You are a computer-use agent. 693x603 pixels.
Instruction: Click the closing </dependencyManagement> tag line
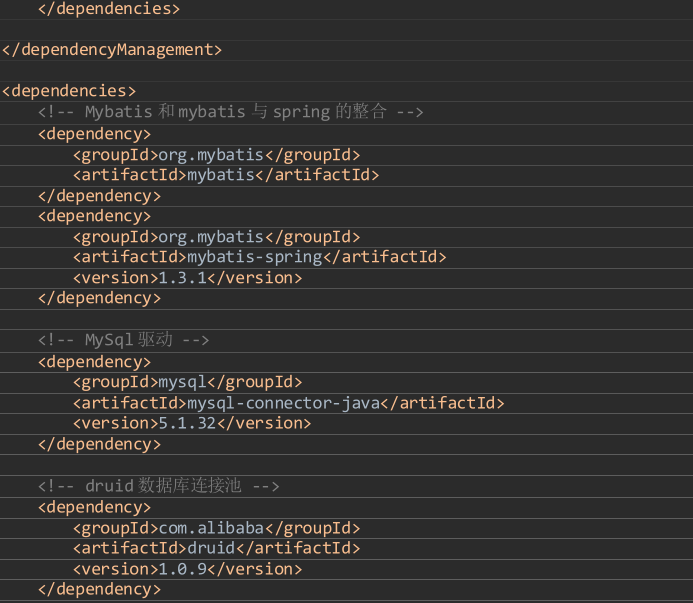pos(112,50)
